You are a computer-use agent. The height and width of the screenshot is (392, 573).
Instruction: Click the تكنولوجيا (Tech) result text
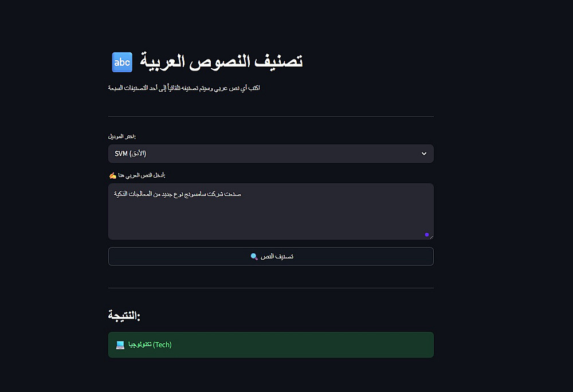(150, 345)
